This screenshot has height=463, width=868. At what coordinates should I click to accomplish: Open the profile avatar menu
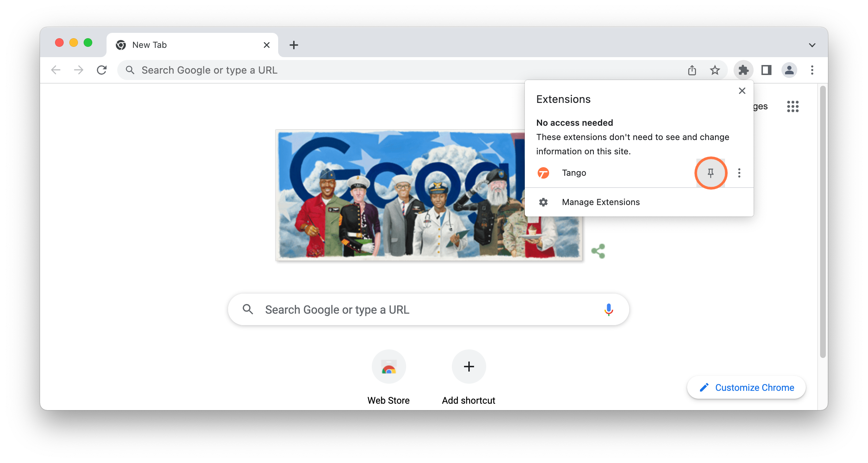coord(789,70)
